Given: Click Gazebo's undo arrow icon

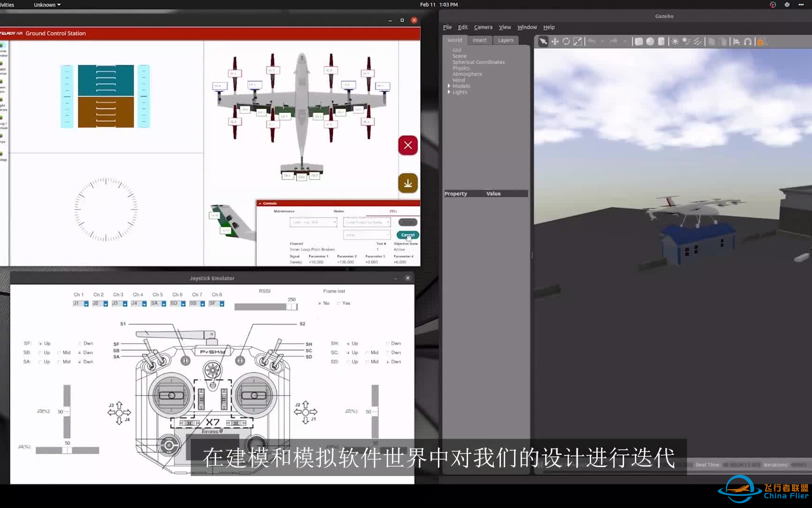Looking at the screenshot, I should tap(592, 41).
